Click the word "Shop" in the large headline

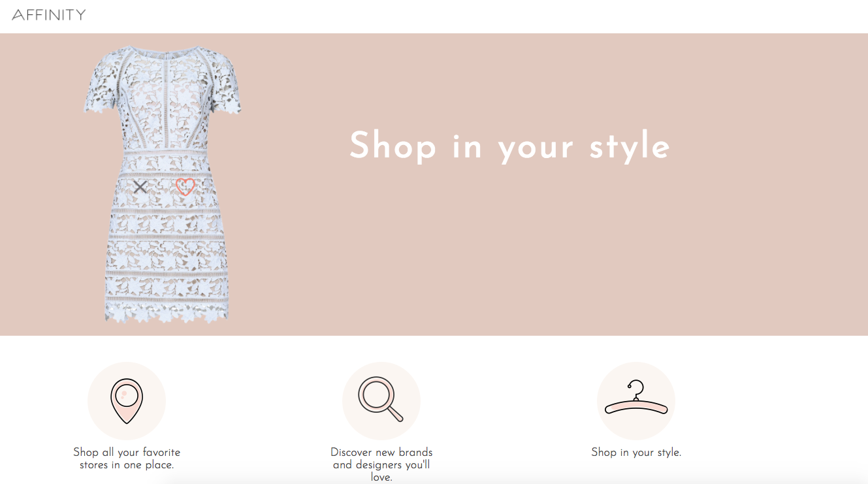pyautogui.click(x=393, y=146)
